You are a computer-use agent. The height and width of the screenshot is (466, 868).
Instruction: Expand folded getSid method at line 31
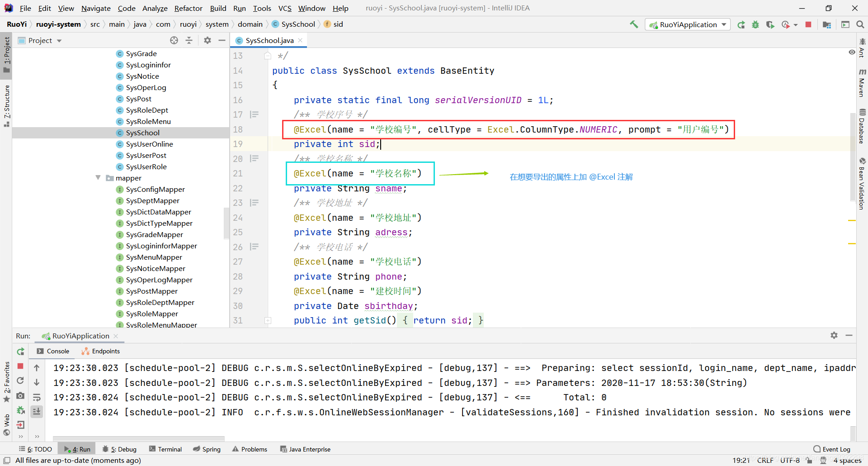(x=268, y=320)
